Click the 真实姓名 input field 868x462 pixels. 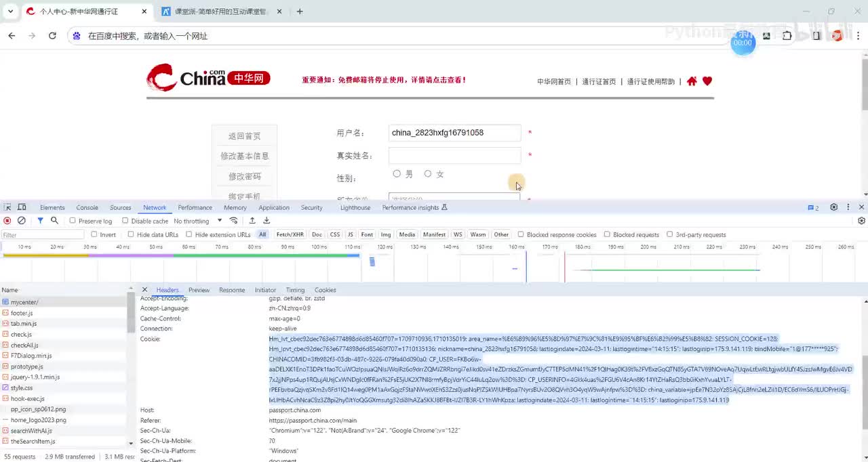(x=454, y=155)
